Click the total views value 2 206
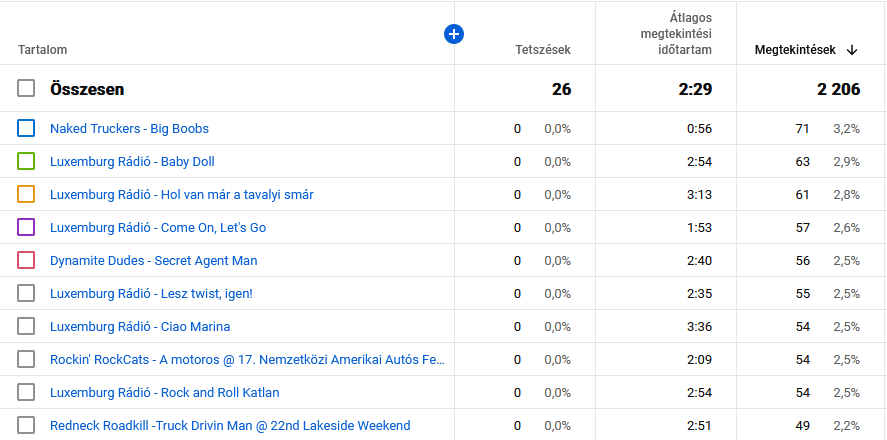 pos(838,89)
